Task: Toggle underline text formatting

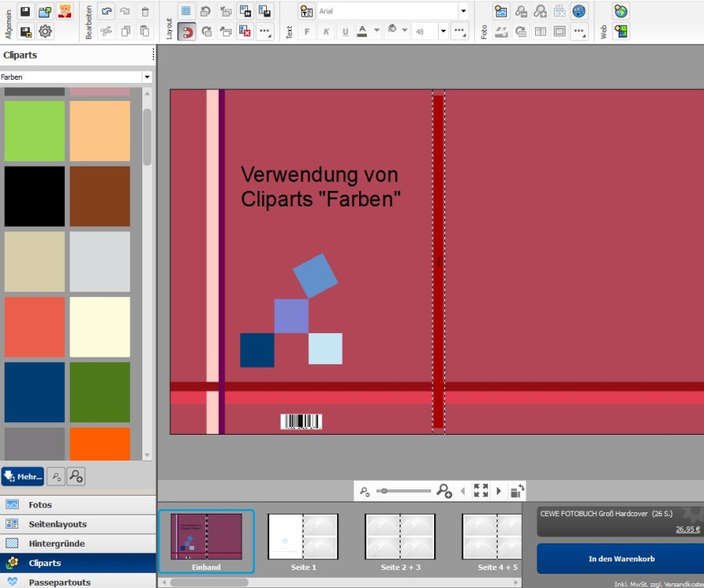Action: [x=344, y=31]
